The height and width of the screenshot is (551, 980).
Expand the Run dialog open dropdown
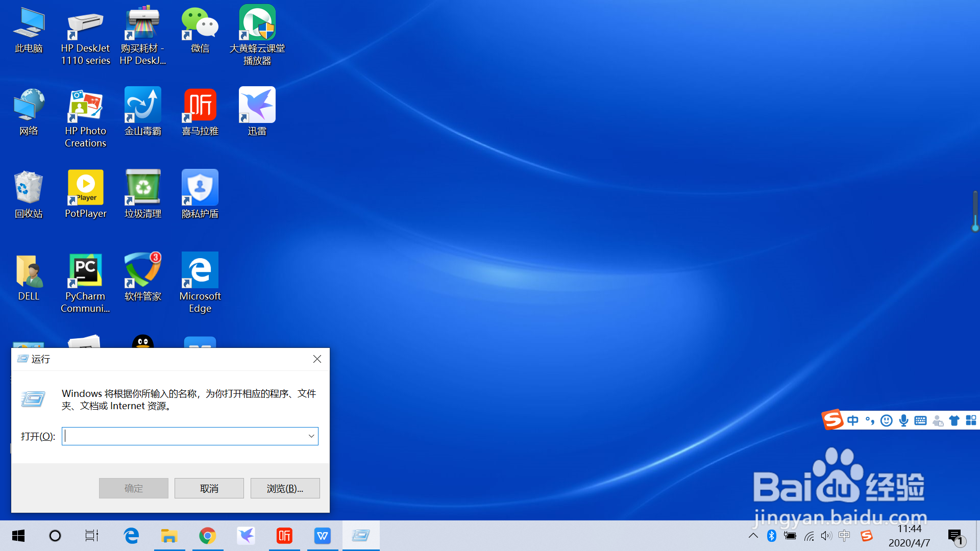(x=311, y=436)
